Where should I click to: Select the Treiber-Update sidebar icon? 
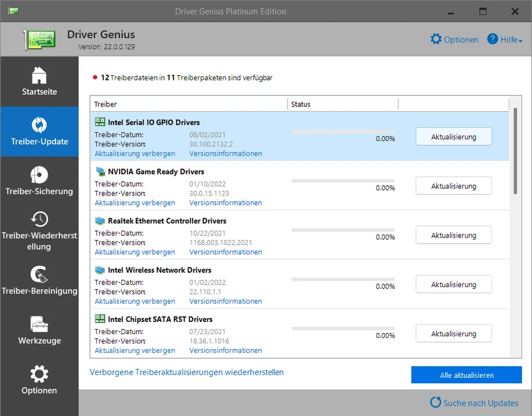point(39,131)
